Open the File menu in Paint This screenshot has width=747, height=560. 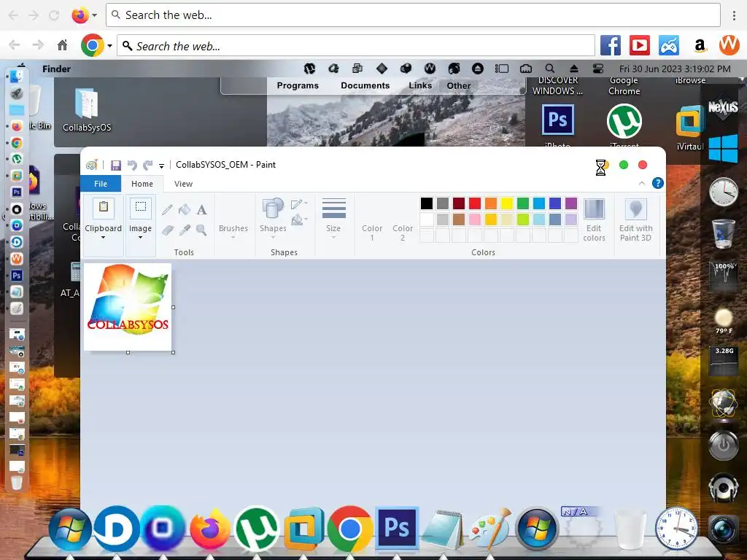click(101, 184)
